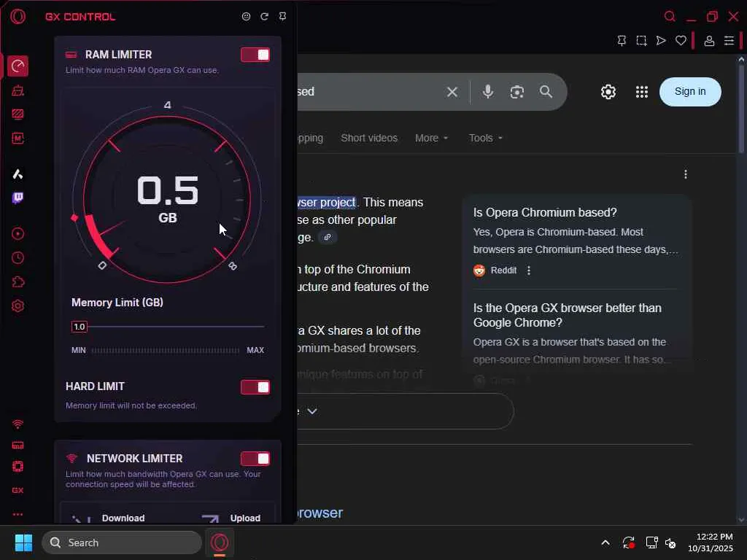Image resolution: width=747 pixels, height=560 pixels.
Task: Open the Windows Start menu
Action: pyautogui.click(x=24, y=542)
